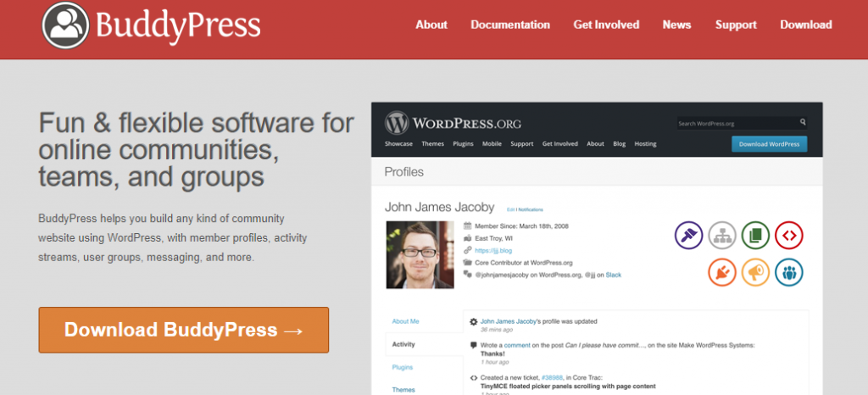Click the green documents badge icon
Screen dimensions: 868x395
coord(755,235)
